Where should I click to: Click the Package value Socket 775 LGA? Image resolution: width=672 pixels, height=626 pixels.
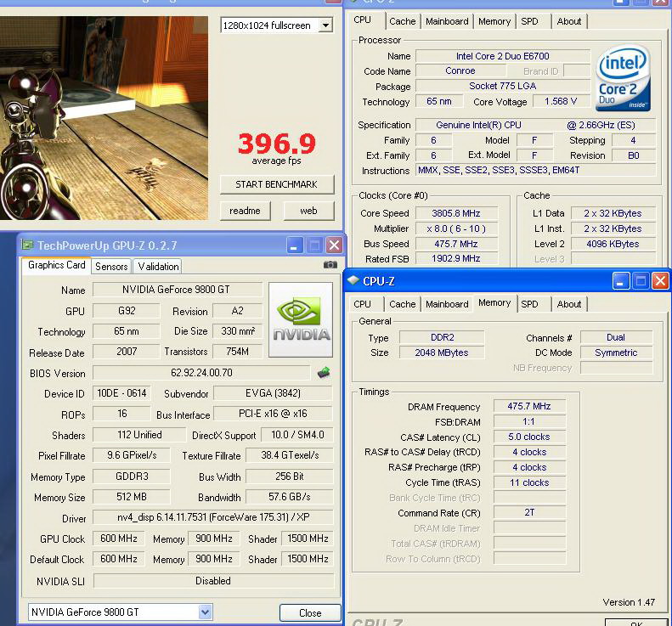click(x=503, y=86)
